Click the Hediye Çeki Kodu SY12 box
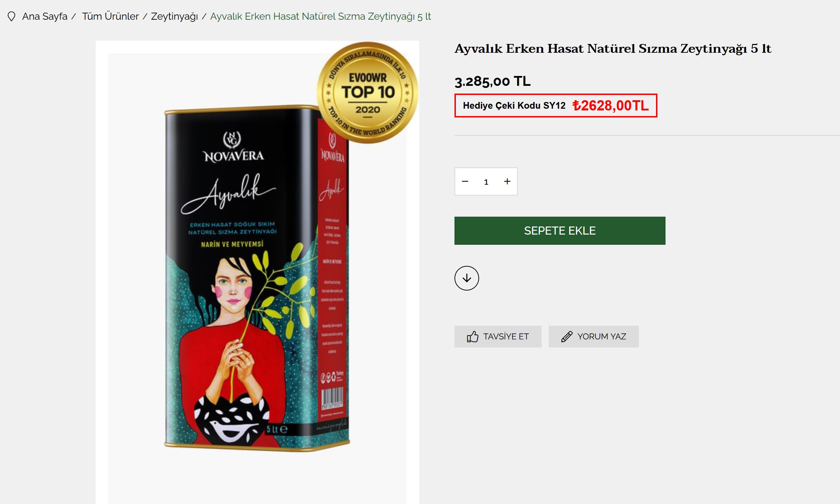This screenshot has height=504, width=840. point(556,106)
